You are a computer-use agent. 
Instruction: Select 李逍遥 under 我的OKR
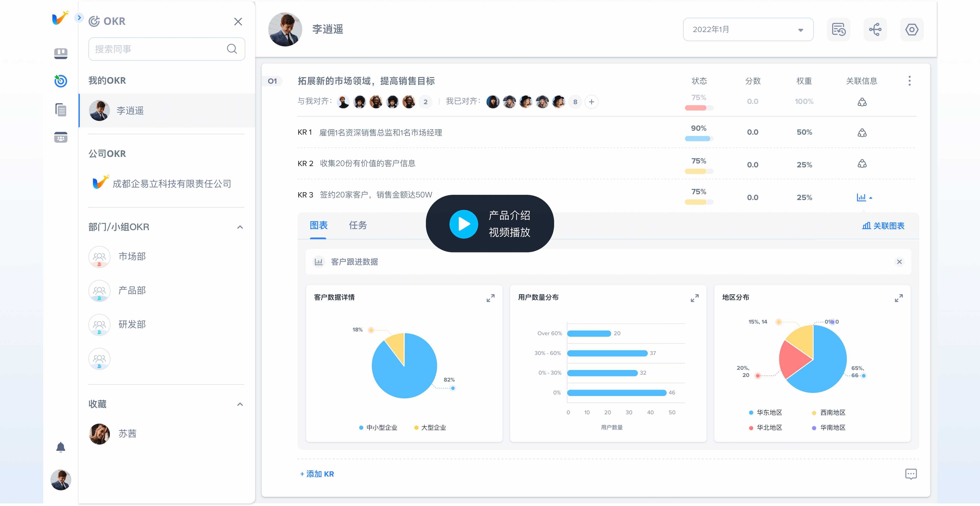coord(167,111)
